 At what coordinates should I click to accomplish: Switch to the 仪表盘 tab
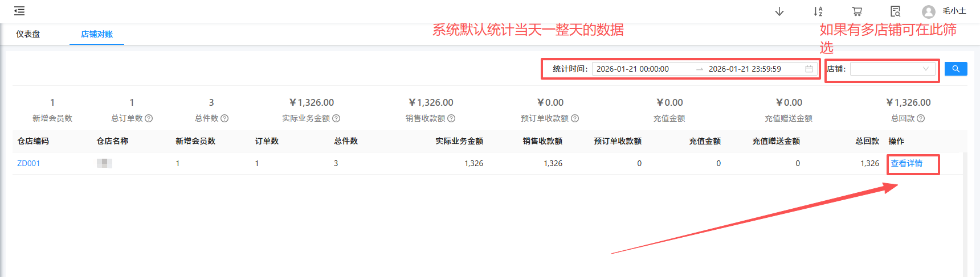(x=28, y=34)
